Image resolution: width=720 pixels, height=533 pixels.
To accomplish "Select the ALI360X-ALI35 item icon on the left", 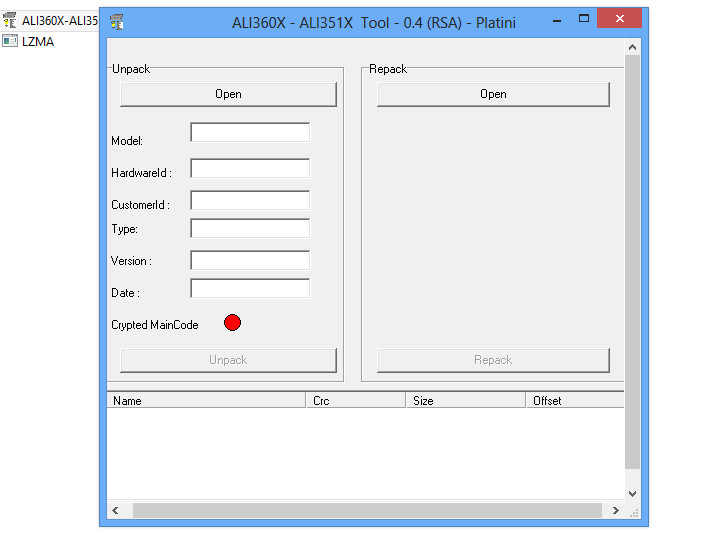I will 10,21.
